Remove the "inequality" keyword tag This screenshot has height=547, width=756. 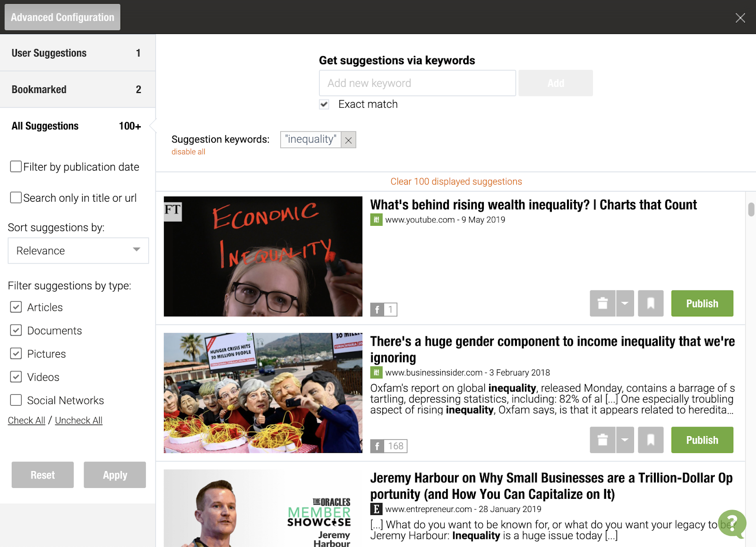349,140
